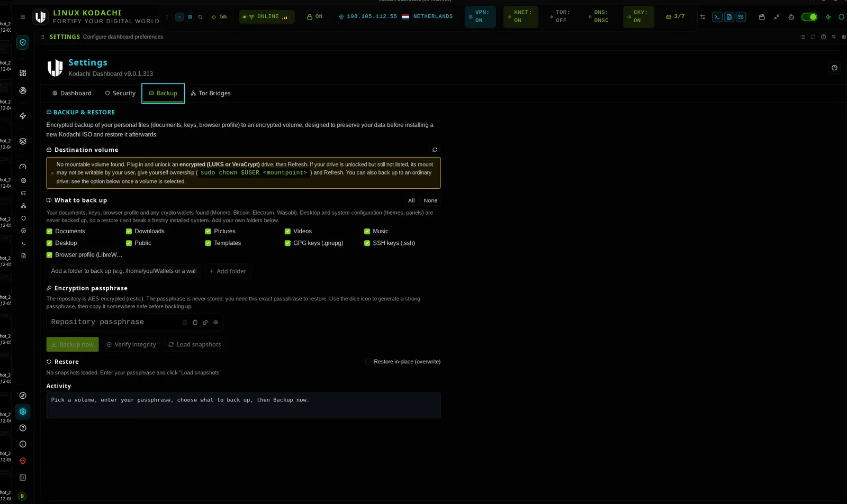Click the KNET: ON status pill
Screen dimensions: 847x504
pos(521,17)
